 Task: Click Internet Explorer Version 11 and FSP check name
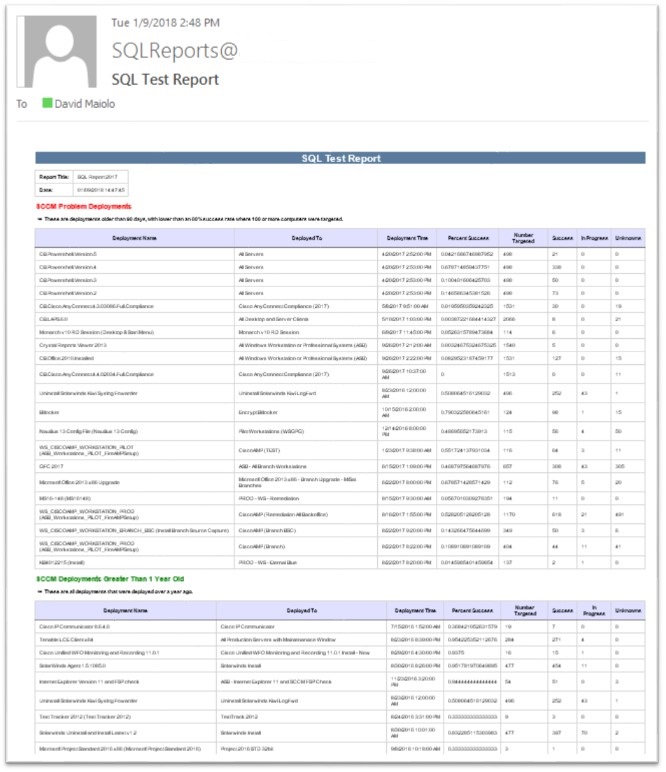(89, 682)
